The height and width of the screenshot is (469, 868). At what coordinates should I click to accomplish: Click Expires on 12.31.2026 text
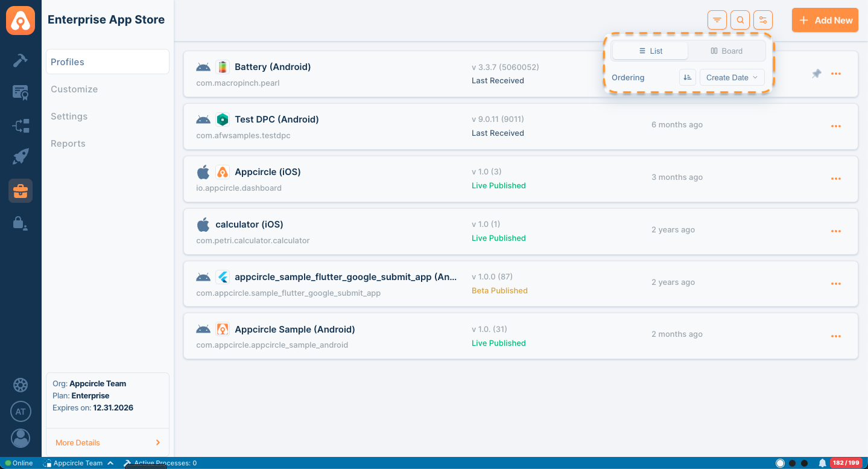(x=93, y=407)
